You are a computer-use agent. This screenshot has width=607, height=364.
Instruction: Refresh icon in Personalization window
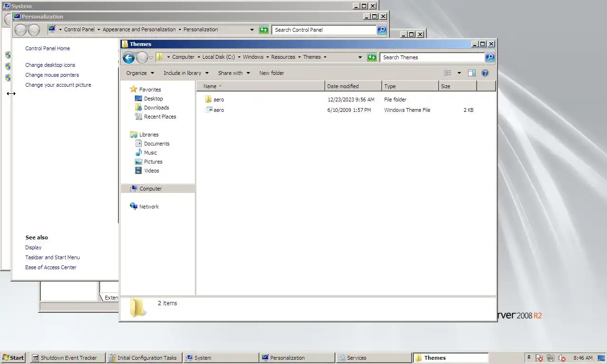pos(264,30)
